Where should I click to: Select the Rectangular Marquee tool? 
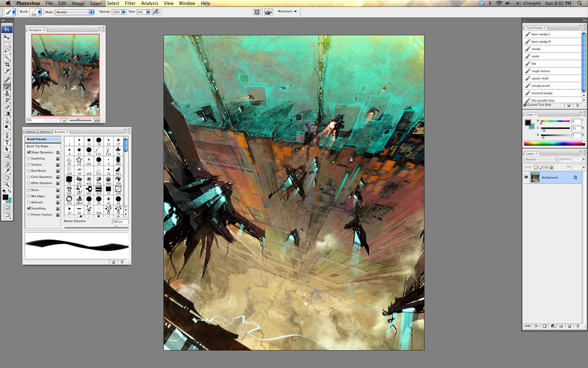coord(6,44)
